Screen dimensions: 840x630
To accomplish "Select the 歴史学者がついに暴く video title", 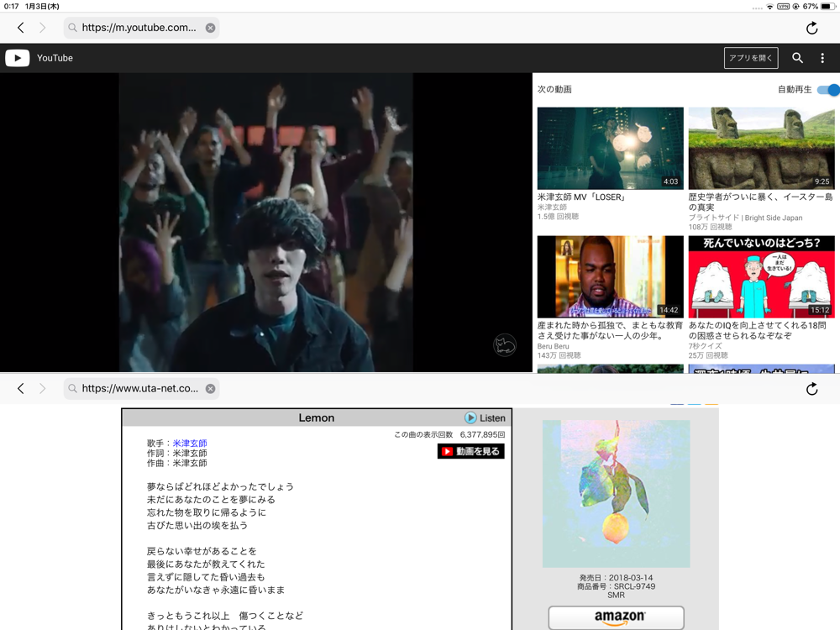I will [761, 202].
